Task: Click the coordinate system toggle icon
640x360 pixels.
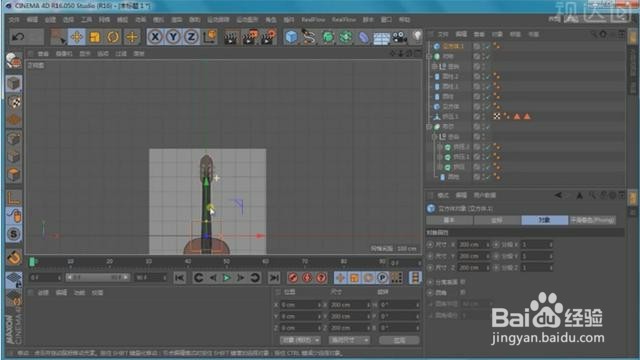Action: point(210,37)
